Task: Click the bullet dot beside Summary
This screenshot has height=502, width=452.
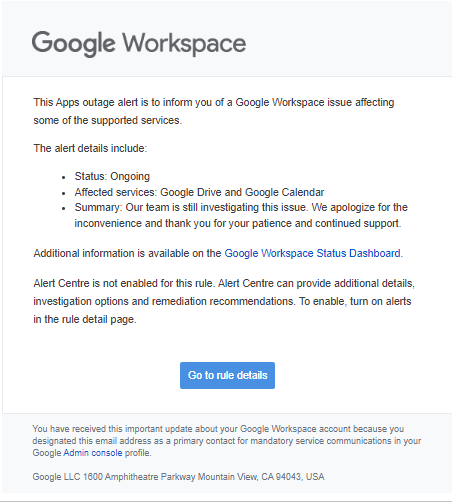Action: click(x=64, y=209)
